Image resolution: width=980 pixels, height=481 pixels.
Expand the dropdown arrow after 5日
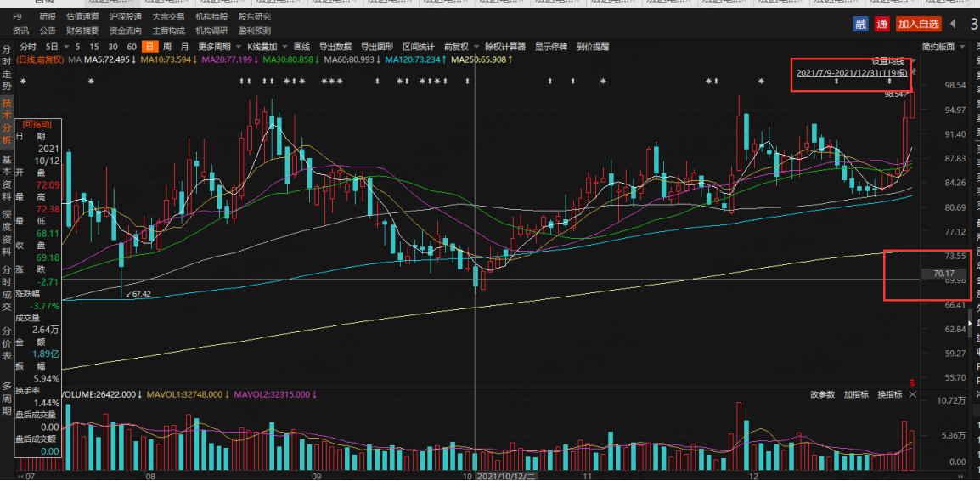pyautogui.click(x=65, y=46)
